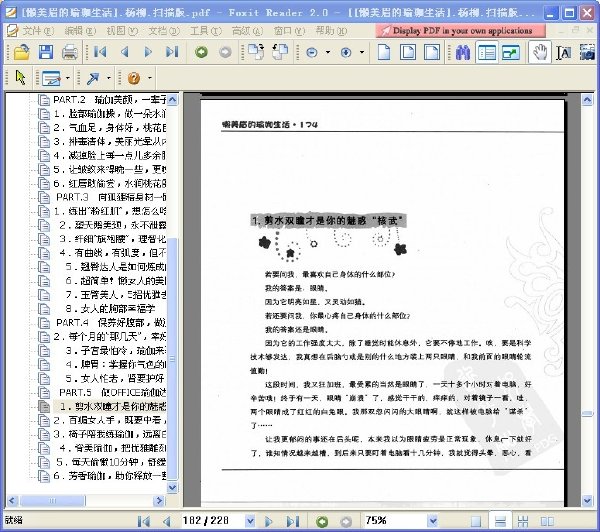
Task: Toggle the bookmarks navigation panel icon
Action: coord(487,52)
